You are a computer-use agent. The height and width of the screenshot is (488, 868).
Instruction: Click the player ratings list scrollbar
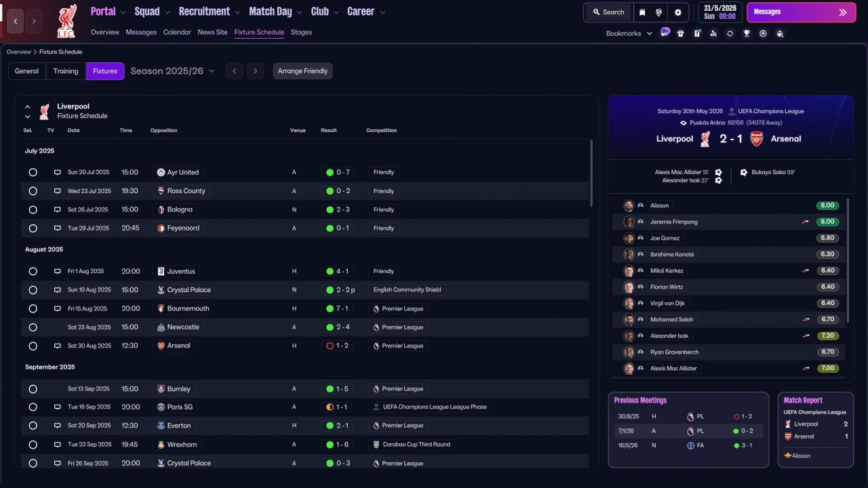[848, 261]
